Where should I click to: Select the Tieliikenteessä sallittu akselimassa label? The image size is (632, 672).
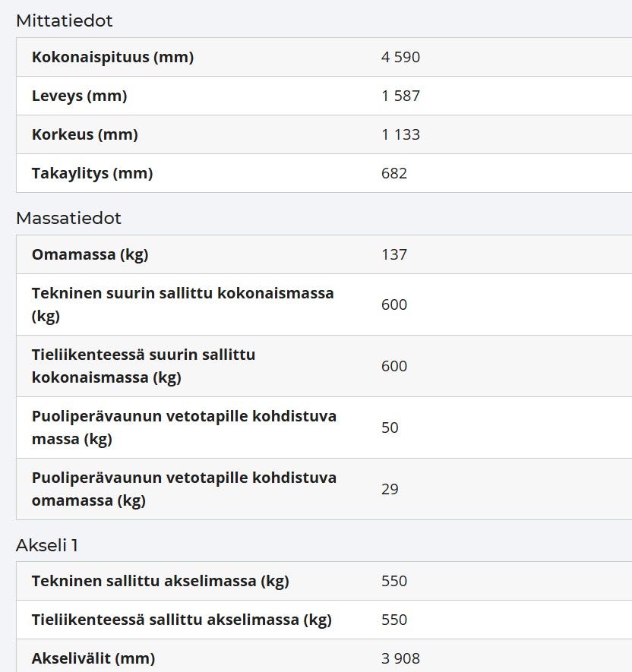(182, 620)
